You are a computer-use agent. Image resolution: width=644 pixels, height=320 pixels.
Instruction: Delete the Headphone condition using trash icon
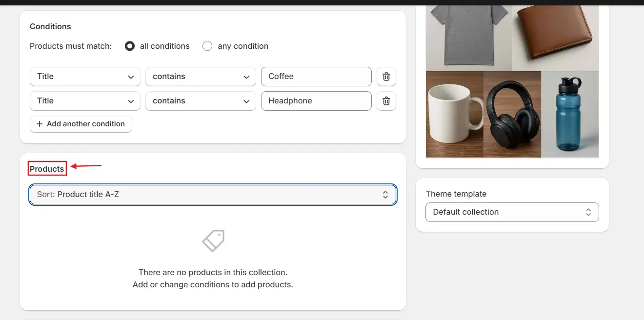(386, 101)
